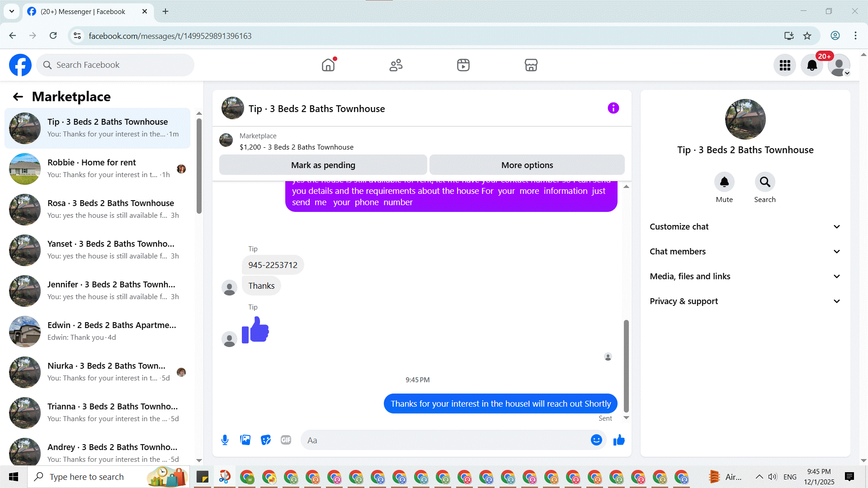Open Jennifer's townhouse conversation

click(x=97, y=291)
